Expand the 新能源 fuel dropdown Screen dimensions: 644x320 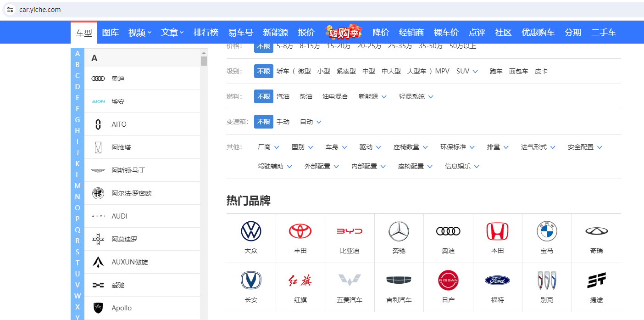pyautogui.click(x=372, y=96)
